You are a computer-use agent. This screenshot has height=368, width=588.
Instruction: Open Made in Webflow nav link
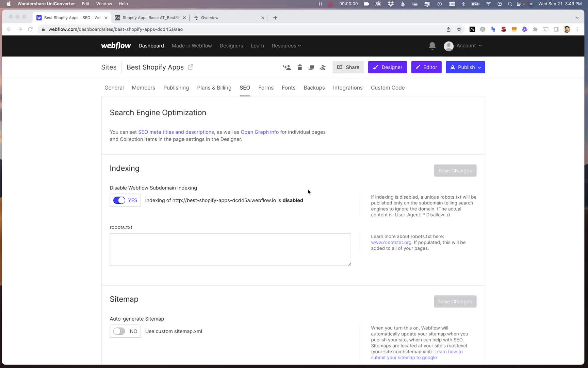192,46
